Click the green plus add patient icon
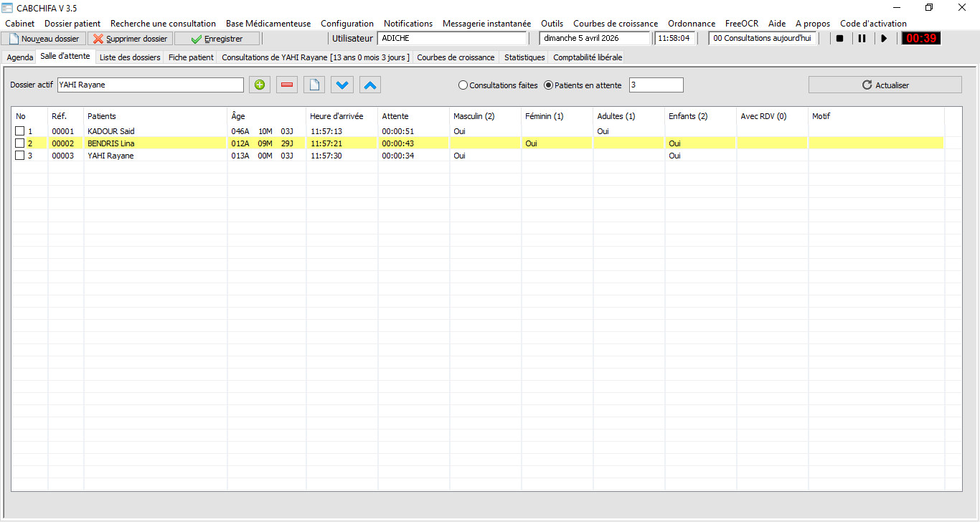The image size is (980, 522). click(260, 85)
